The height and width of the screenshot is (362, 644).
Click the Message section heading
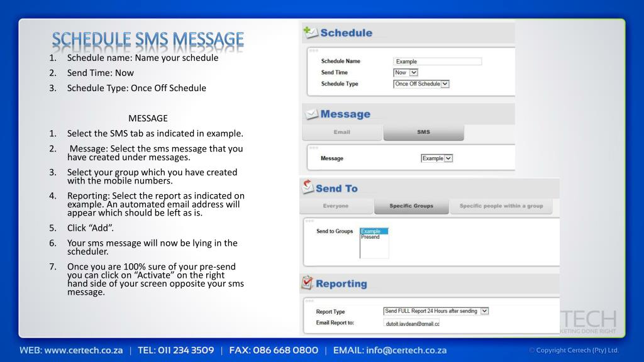pos(345,114)
